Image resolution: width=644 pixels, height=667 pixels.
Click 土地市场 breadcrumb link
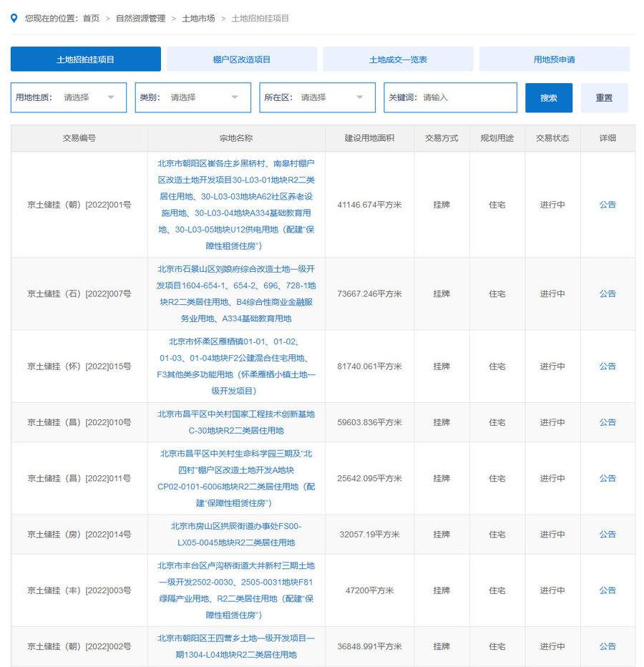(x=198, y=19)
